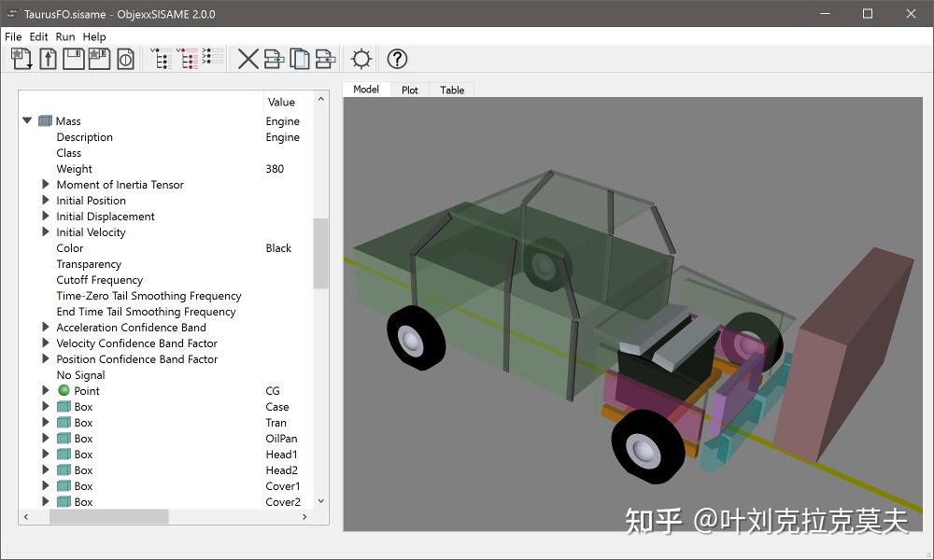Open the Edit menu
The width and height of the screenshot is (934, 560).
38,36
